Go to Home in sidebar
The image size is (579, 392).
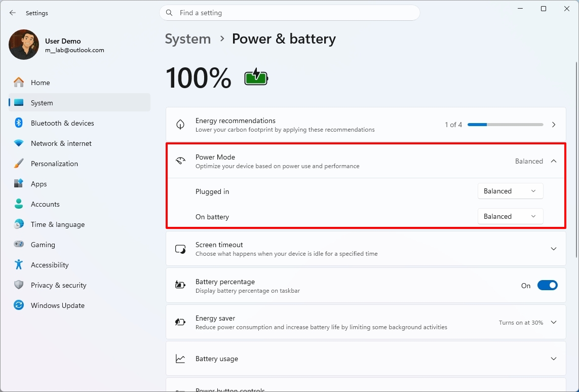click(x=80, y=83)
